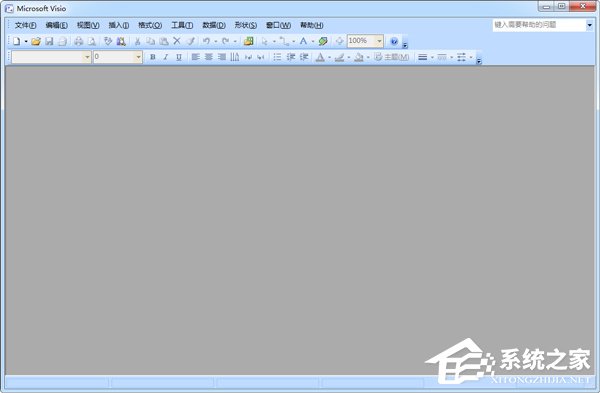Open the font size combo box
Image resolution: width=600 pixels, height=393 pixels.
tap(118, 57)
